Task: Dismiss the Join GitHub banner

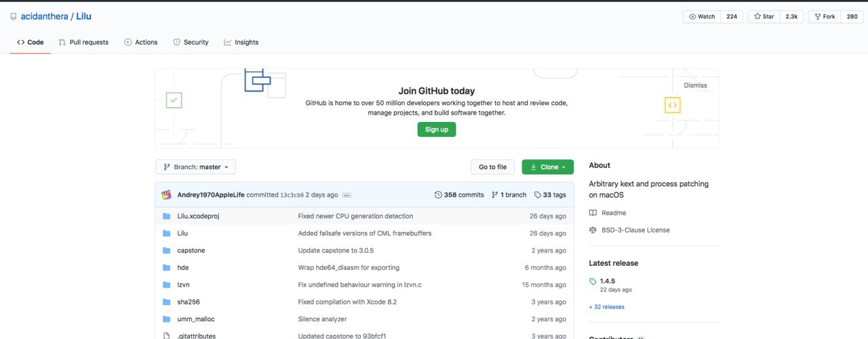Action: coord(695,85)
